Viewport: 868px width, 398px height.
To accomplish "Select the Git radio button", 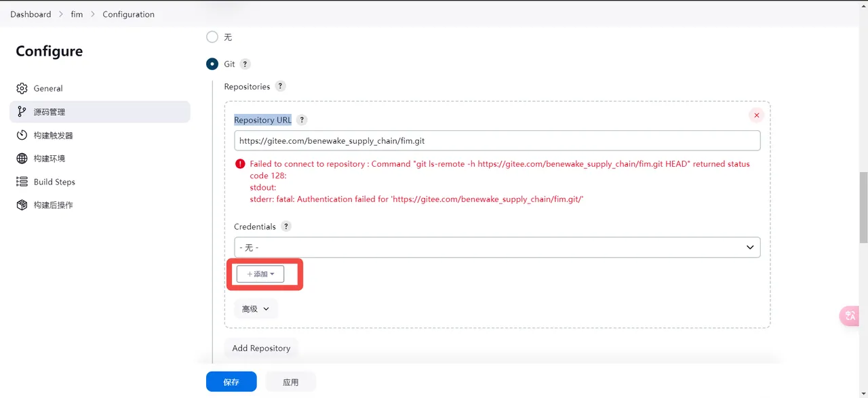I will tap(212, 64).
